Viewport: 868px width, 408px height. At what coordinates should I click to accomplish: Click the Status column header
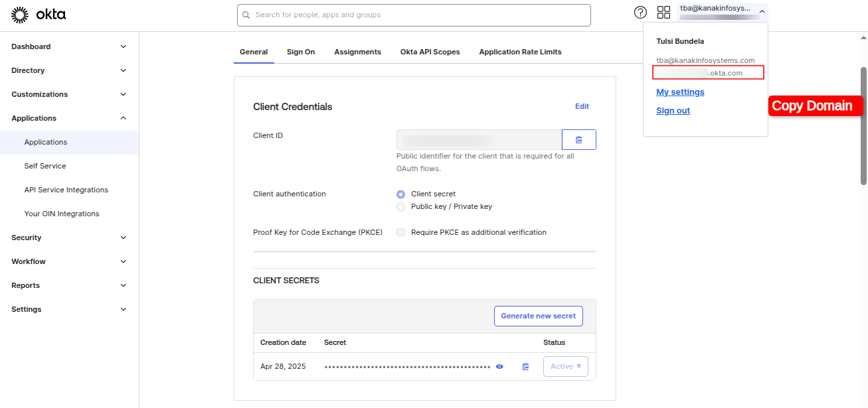point(554,342)
